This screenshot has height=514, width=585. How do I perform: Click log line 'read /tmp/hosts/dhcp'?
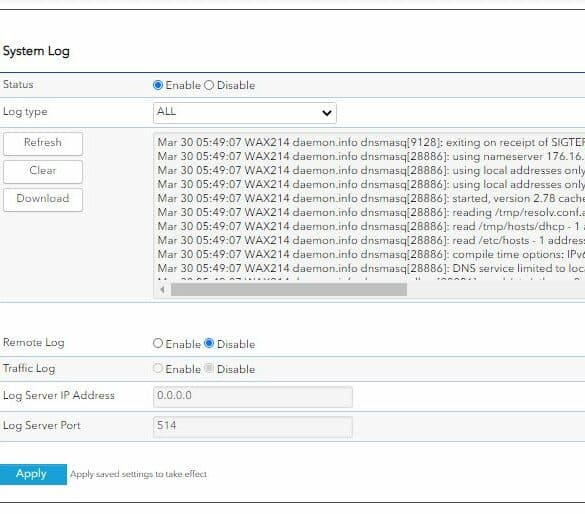point(371,226)
